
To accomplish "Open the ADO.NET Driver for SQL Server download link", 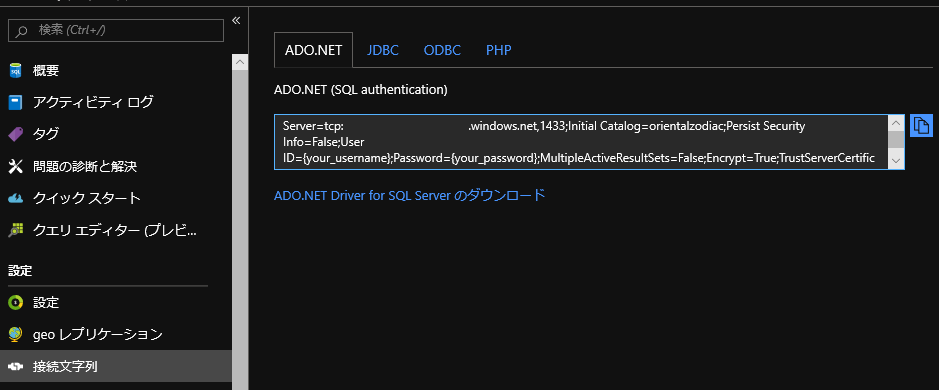I will [x=410, y=195].
